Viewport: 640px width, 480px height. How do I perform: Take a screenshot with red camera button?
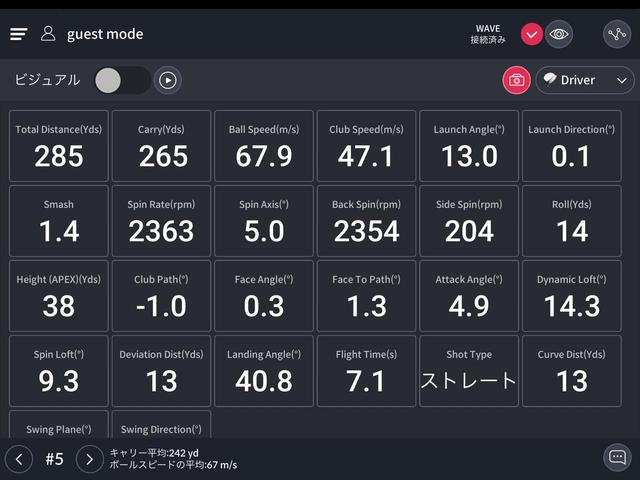tap(516, 80)
